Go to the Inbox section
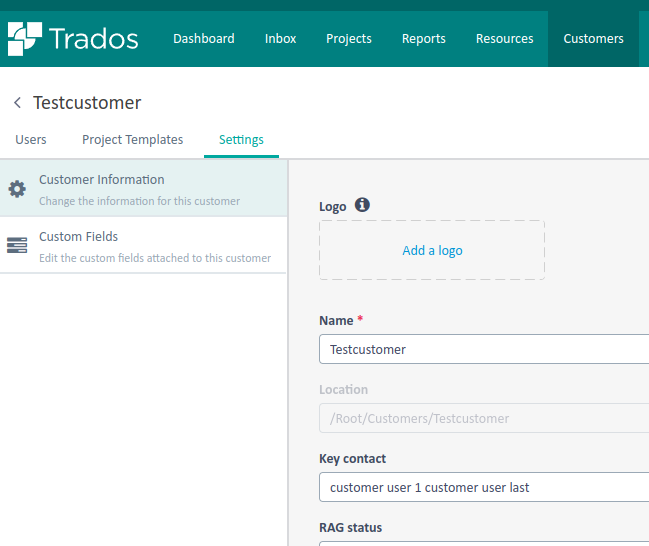This screenshot has width=649, height=546. click(280, 38)
